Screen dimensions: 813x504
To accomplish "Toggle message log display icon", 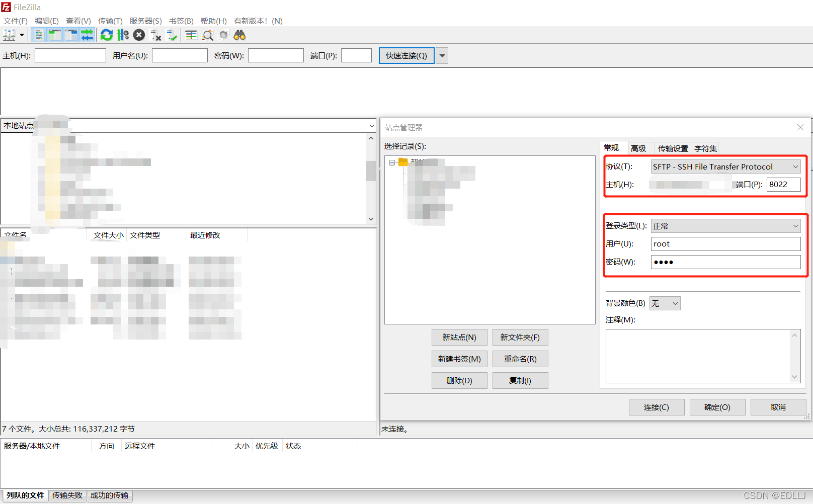I will pyautogui.click(x=39, y=35).
